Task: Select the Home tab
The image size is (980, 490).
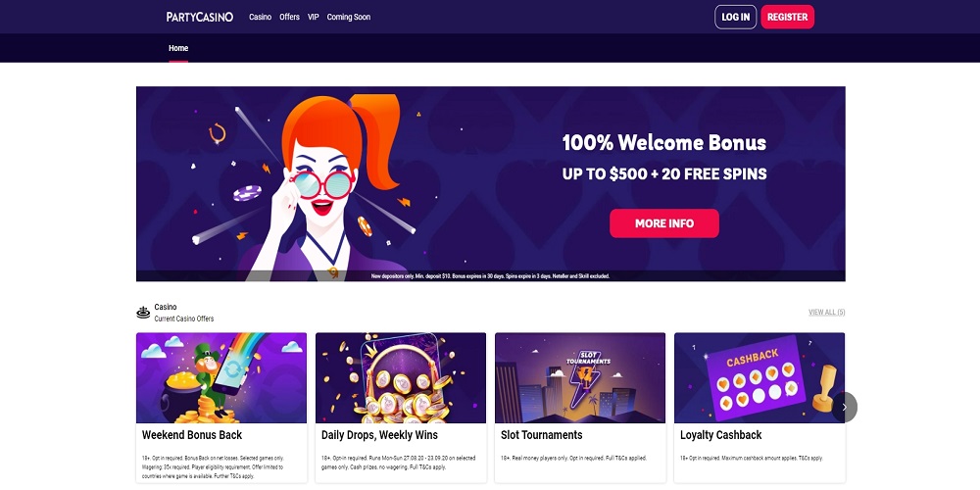Action: (178, 48)
